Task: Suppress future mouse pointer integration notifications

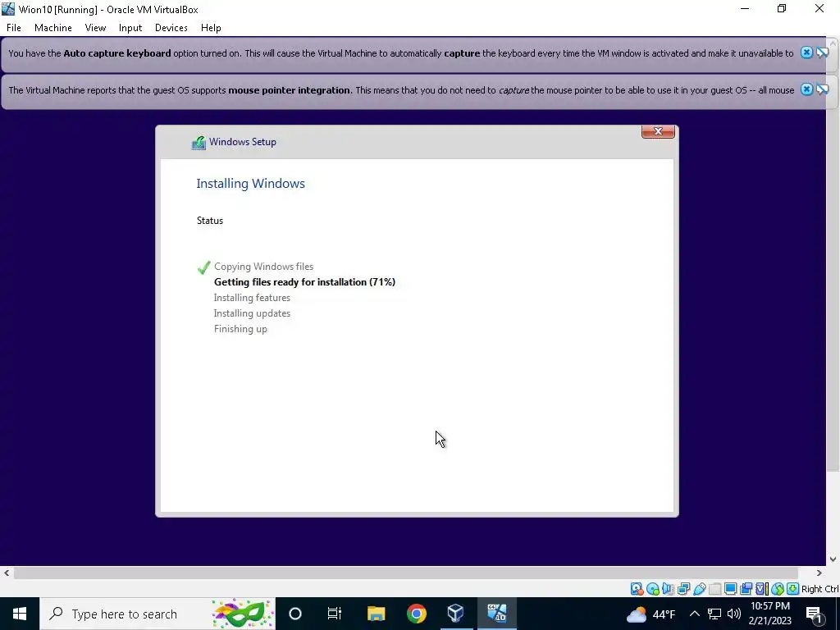Action: click(822, 89)
